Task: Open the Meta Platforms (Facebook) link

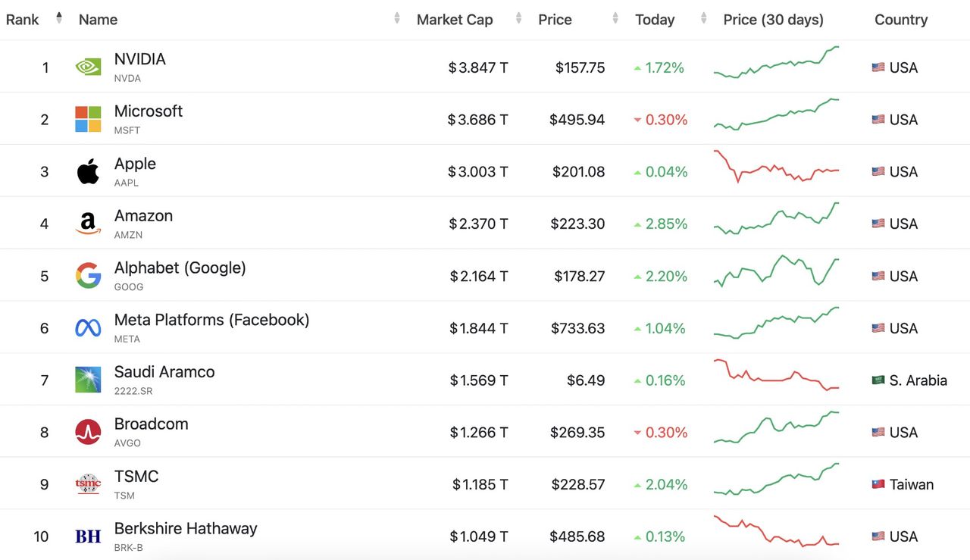Action: 211,320
